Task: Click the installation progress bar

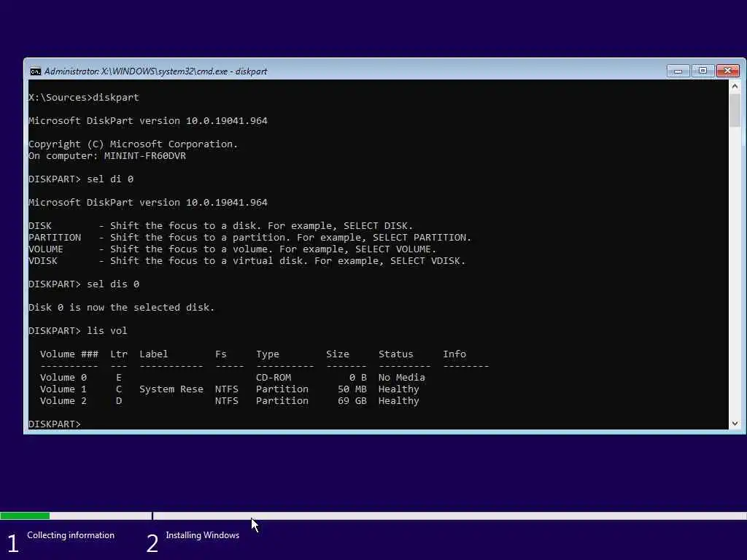Action: (373, 516)
